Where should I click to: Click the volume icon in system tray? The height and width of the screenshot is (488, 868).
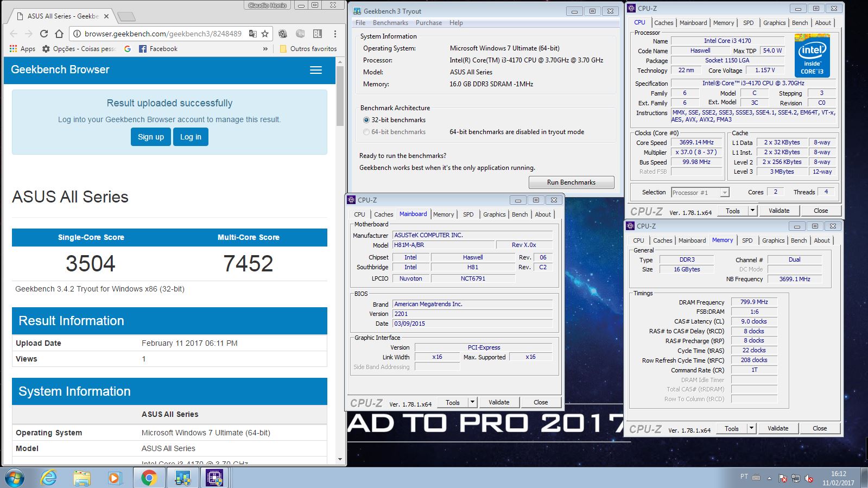809,478
